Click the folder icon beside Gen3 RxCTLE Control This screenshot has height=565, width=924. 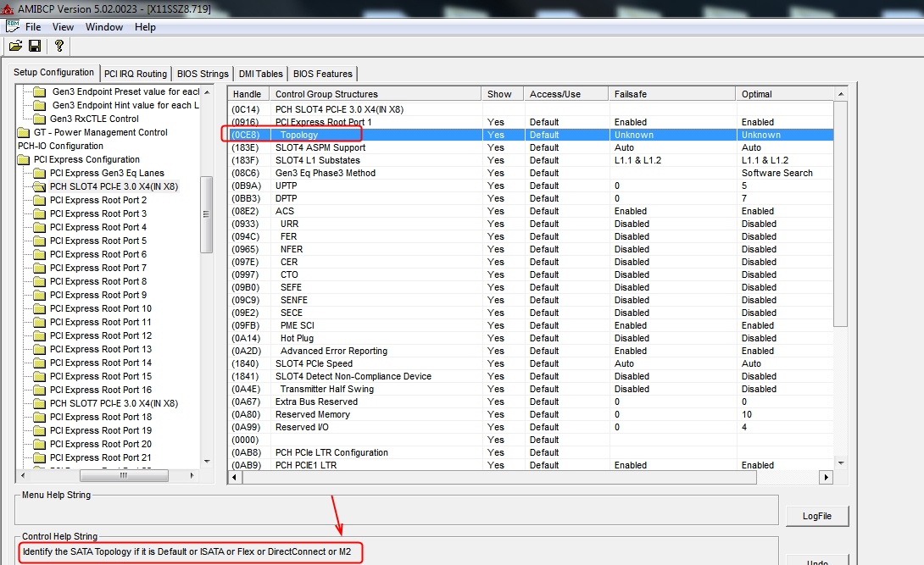pos(40,119)
